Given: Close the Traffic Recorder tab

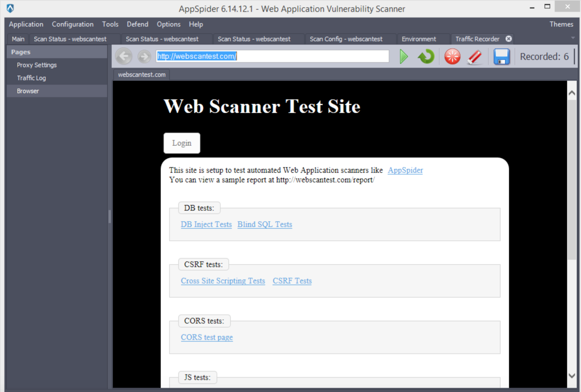Looking at the screenshot, I should pos(508,39).
